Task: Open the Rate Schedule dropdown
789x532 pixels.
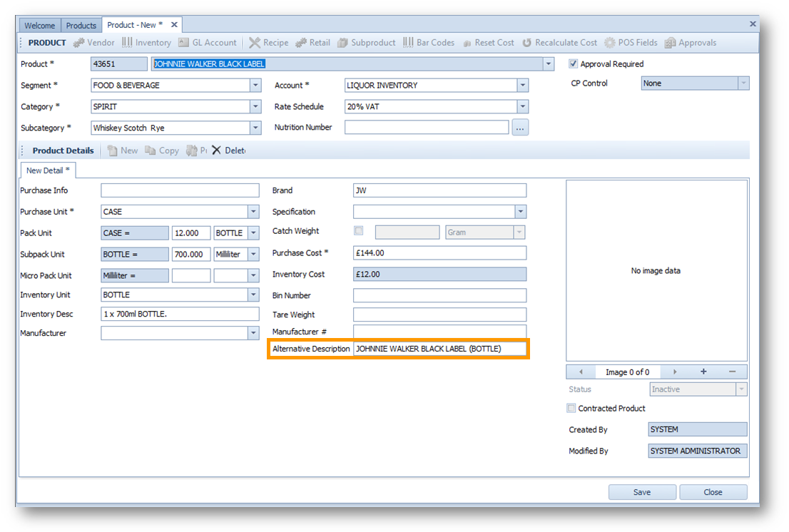Action: (522, 106)
